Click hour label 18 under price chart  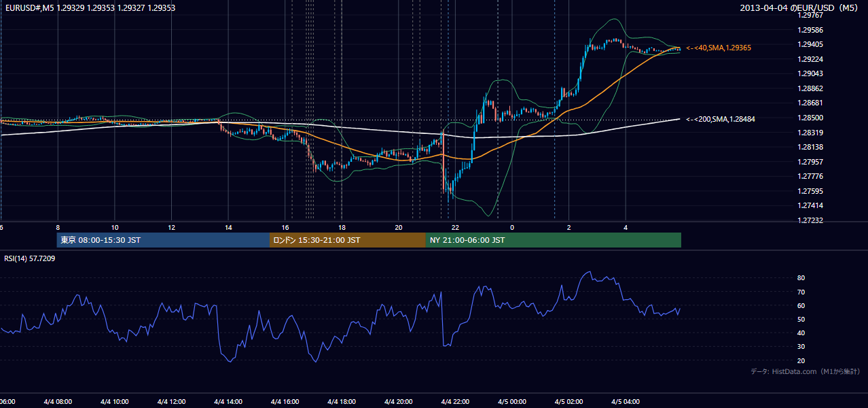(x=342, y=227)
